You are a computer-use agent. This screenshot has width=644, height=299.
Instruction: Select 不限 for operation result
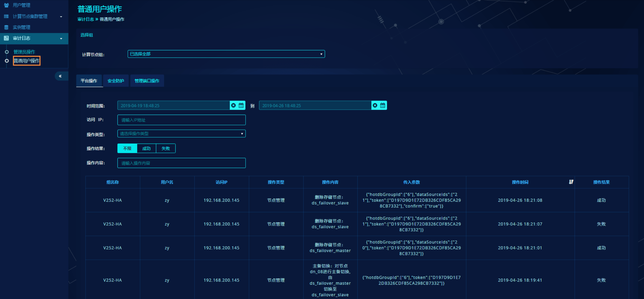(x=127, y=148)
